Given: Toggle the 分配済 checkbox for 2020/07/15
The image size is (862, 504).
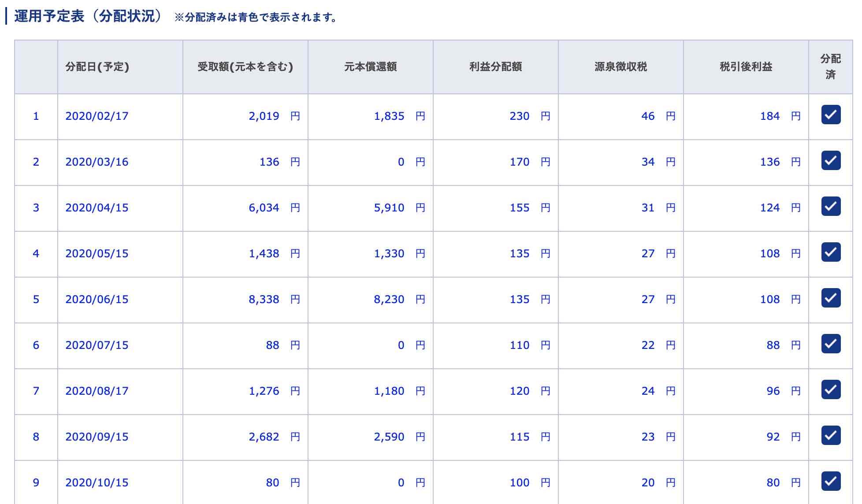Looking at the screenshot, I should tap(831, 344).
